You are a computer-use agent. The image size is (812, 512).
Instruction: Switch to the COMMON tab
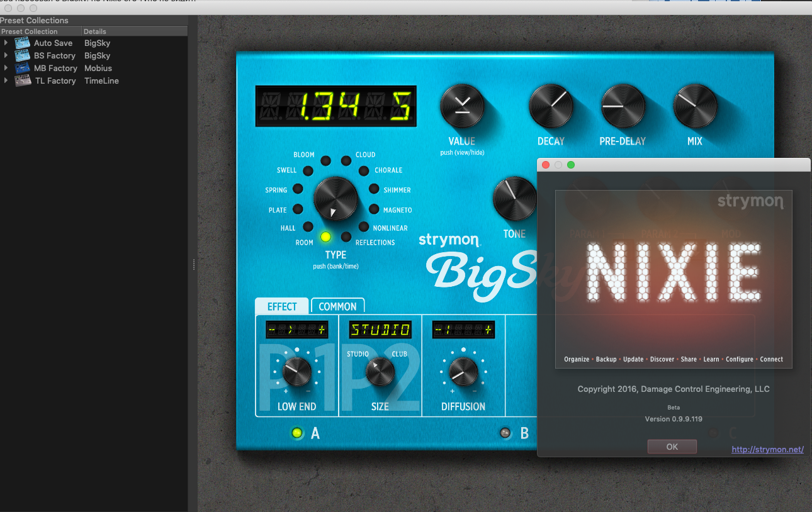337,306
